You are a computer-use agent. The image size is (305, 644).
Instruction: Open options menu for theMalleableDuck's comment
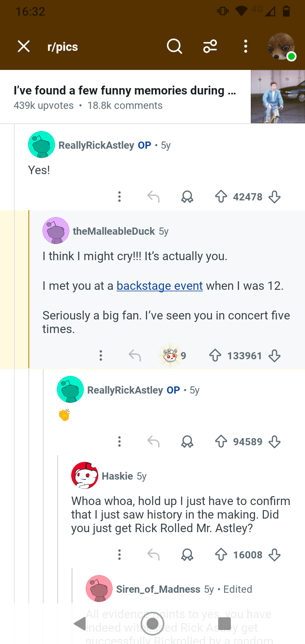tap(101, 355)
